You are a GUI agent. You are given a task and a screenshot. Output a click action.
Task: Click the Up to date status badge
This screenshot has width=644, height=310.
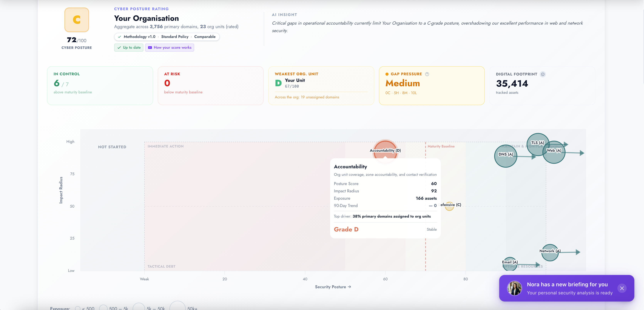click(x=129, y=48)
